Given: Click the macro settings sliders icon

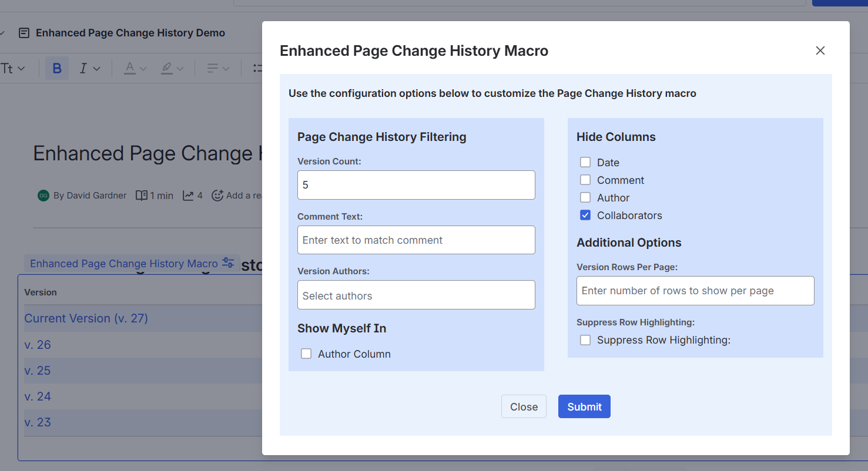Looking at the screenshot, I should [x=228, y=263].
